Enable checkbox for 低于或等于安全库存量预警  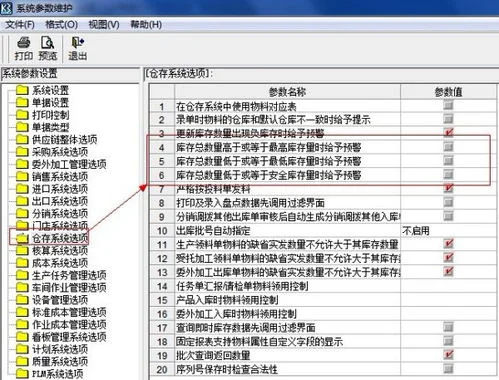[x=448, y=174]
